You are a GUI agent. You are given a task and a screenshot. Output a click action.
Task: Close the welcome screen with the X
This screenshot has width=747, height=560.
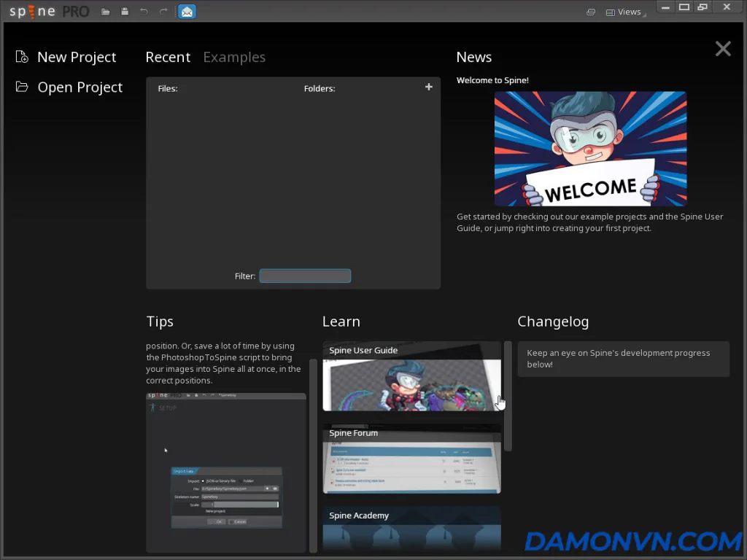click(722, 49)
